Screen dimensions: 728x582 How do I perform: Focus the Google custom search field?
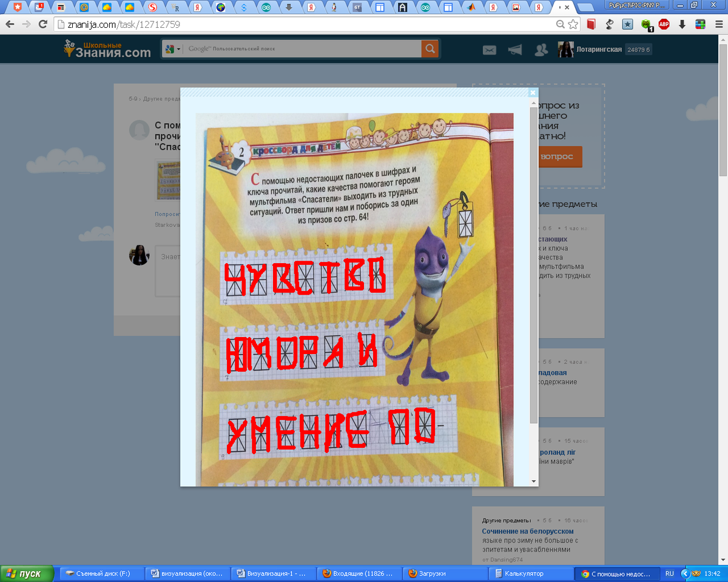[x=302, y=49]
